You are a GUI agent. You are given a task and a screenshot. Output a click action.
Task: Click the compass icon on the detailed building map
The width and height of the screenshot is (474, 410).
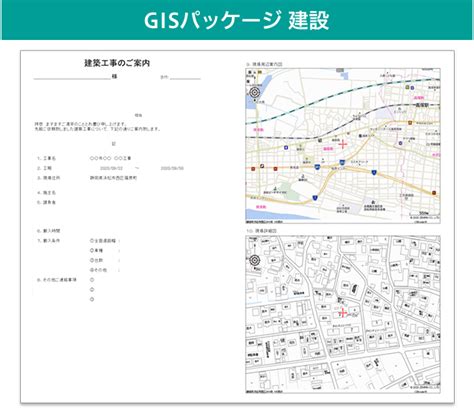[255, 260]
